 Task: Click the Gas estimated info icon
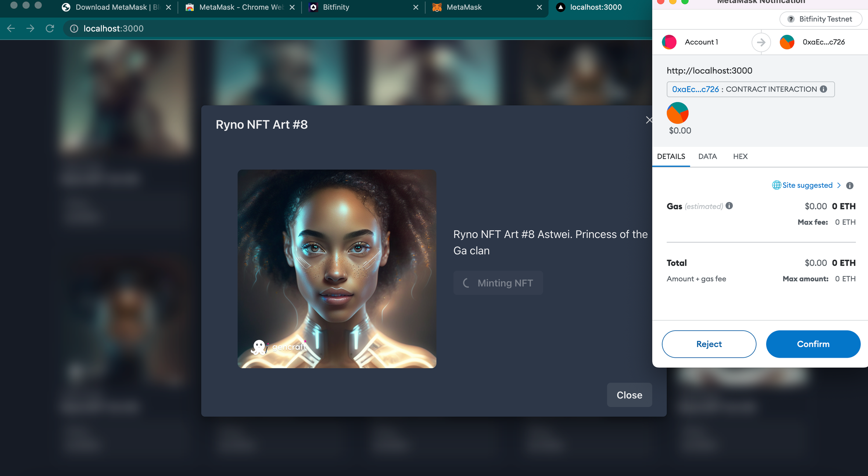(x=729, y=206)
